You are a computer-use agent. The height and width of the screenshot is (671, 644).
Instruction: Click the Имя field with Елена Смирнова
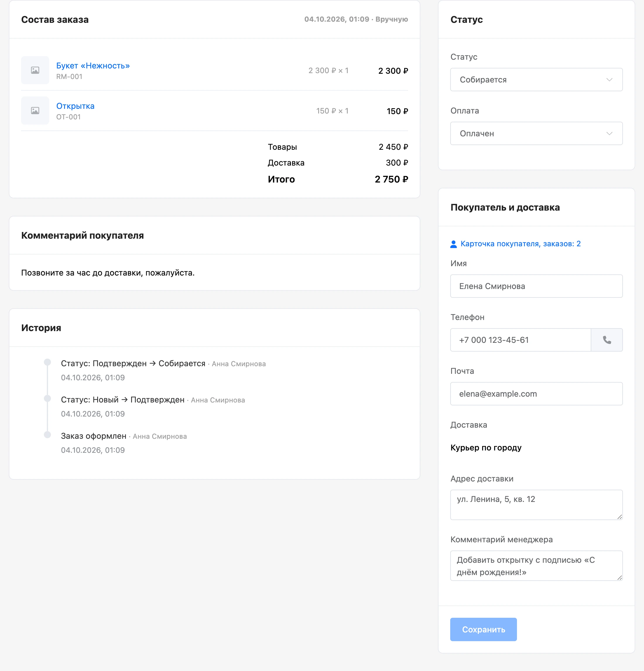click(537, 286)
